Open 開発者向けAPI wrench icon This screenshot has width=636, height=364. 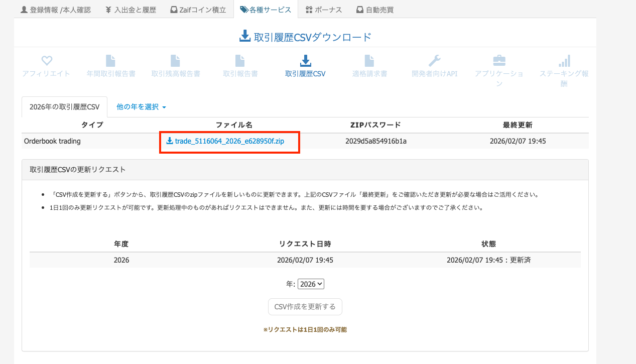pyautogui.click(x=434, y=61)
